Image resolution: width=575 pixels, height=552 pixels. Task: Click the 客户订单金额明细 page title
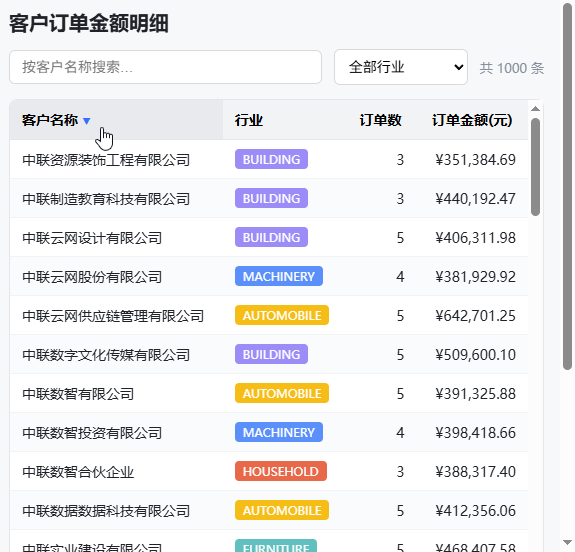[x=89, y=23]
